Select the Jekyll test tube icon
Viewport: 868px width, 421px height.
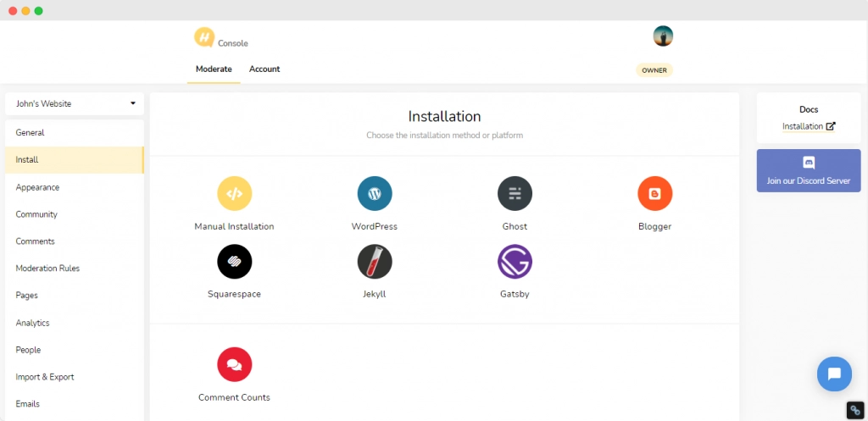pos(375,261)
